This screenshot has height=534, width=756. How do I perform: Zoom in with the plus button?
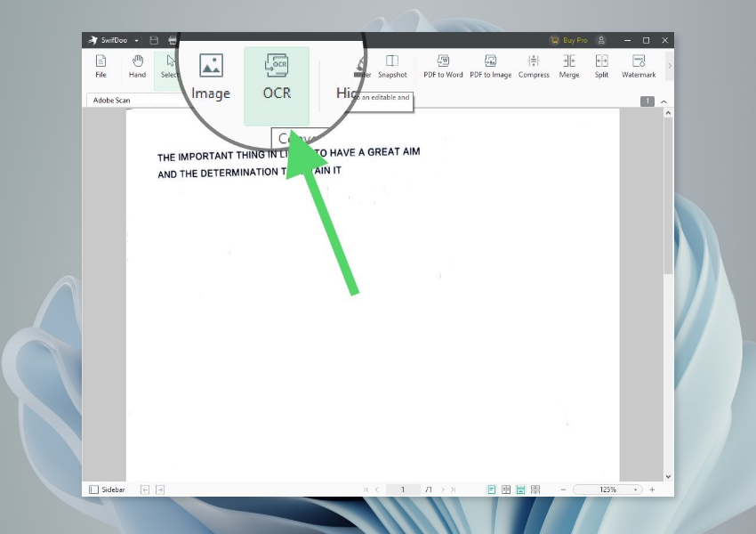[x=652, y=489]
